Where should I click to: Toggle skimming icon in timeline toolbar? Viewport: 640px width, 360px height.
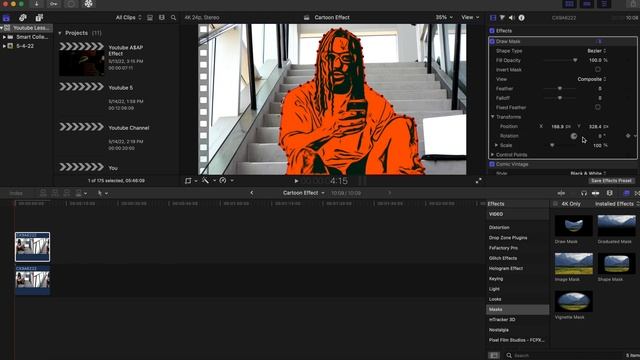tap(561, 193)
